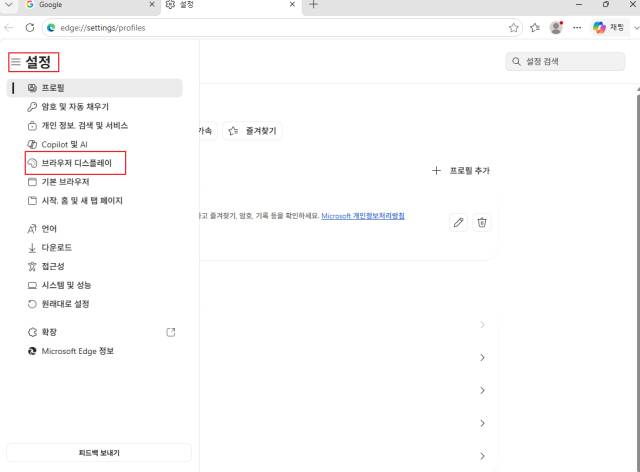Open 언어 settings
Viewport: 640px width, 472px height.
click(x=42, y=229)
